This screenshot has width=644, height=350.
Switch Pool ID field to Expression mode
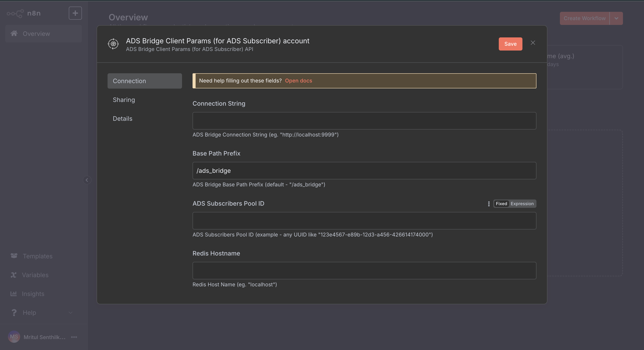click(x=522, y=204)
